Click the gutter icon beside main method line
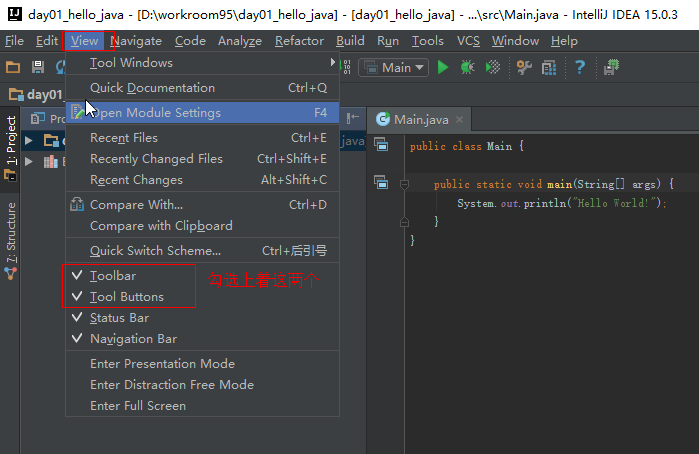 (381, 182)
